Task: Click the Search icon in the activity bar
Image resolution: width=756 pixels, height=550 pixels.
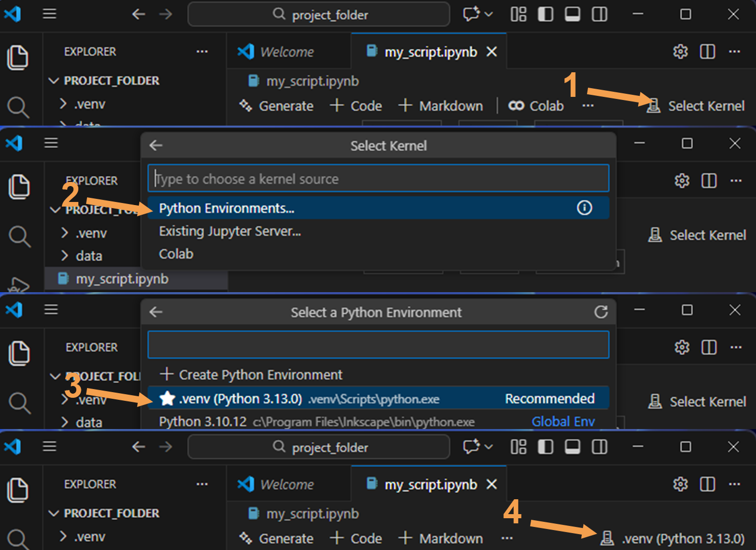Action: (19, 108)
